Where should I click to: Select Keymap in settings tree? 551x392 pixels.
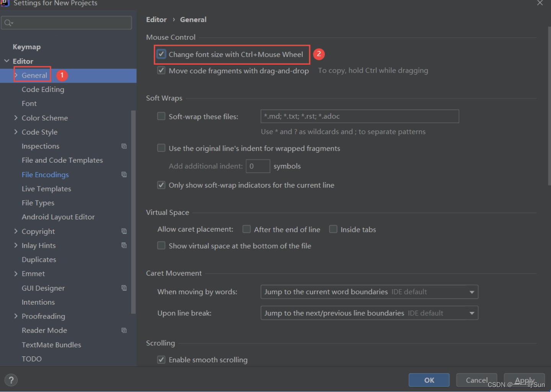pos(27,47)
